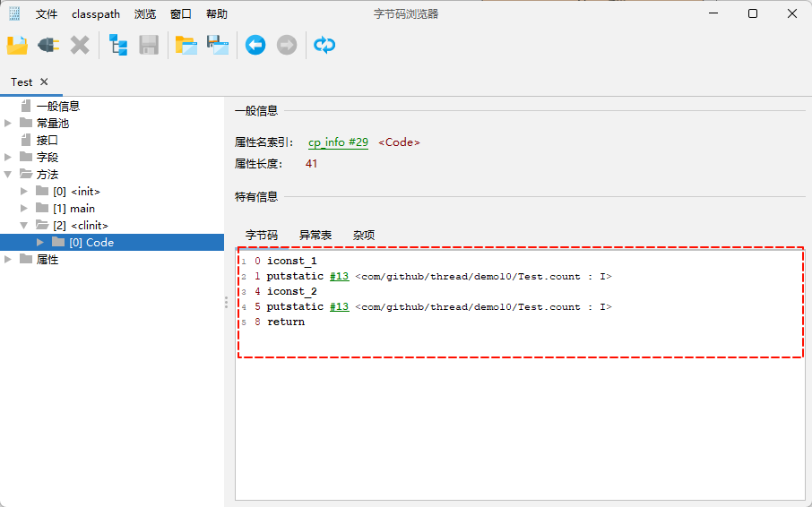This screenshot has height=507, width=812.
Task: Collapse the 方法 tree node
Action: pos(8,175)
